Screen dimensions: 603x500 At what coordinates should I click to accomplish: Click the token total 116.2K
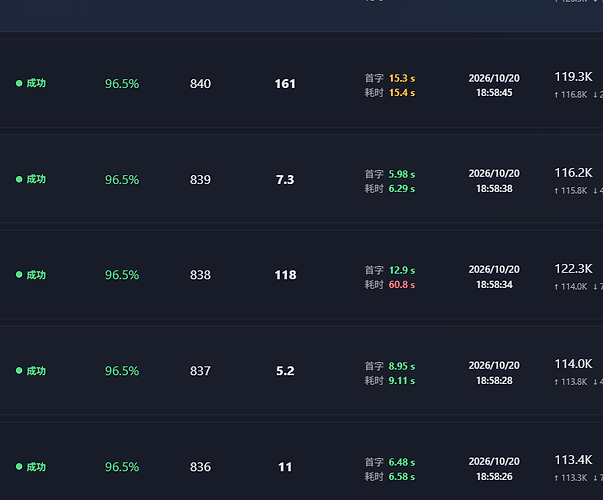pos(573,173)
